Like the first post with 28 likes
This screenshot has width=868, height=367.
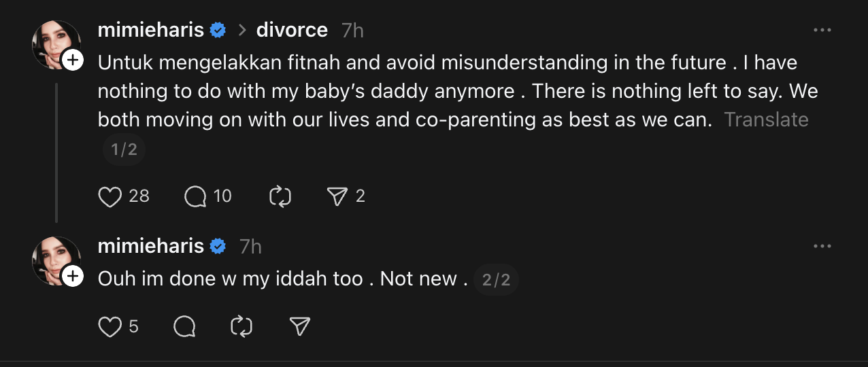coord(110,196)
